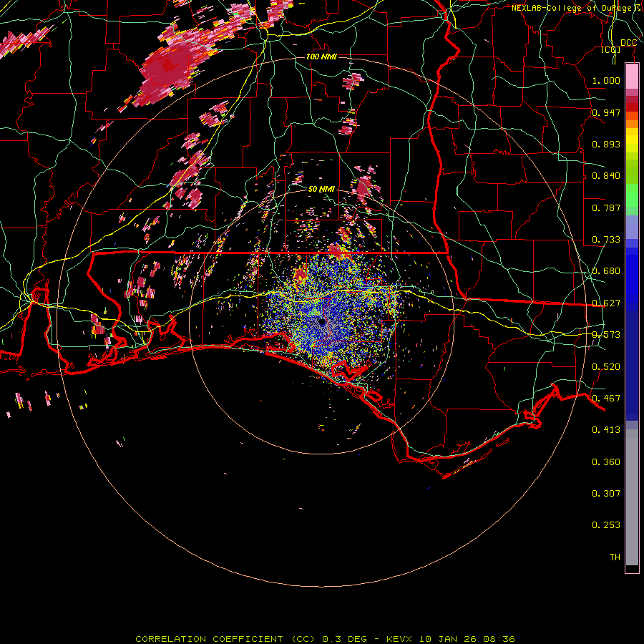Select the light pink swatch at legend top
Image resolution: width=644 pixels, height=644 pixels.
click(x=632, y=77)
